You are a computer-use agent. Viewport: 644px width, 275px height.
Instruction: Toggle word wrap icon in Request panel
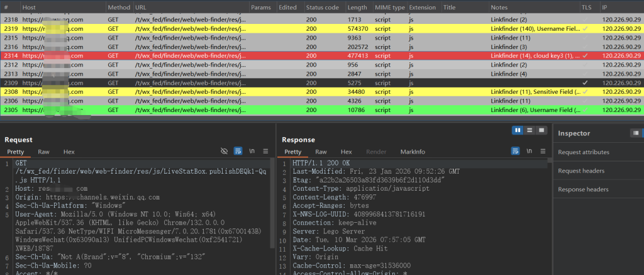[238, 152]
